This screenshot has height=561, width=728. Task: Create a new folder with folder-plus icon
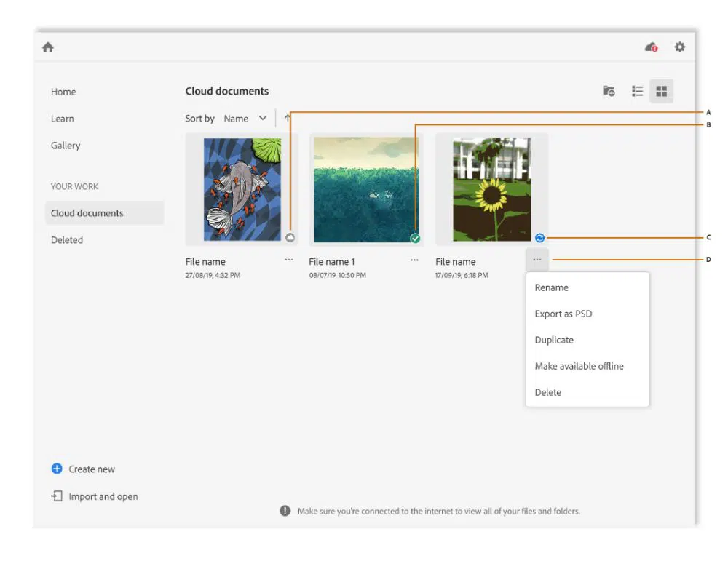[x=609, y=91]
